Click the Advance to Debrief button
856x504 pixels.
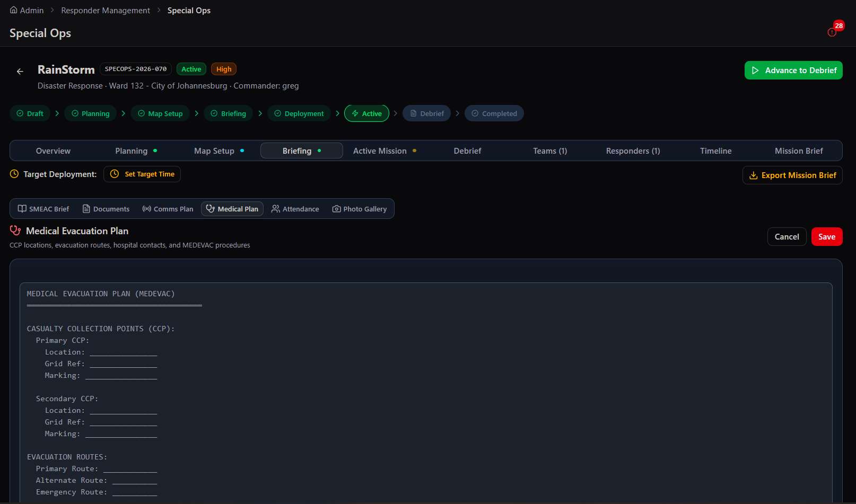[x=793, y=70]
